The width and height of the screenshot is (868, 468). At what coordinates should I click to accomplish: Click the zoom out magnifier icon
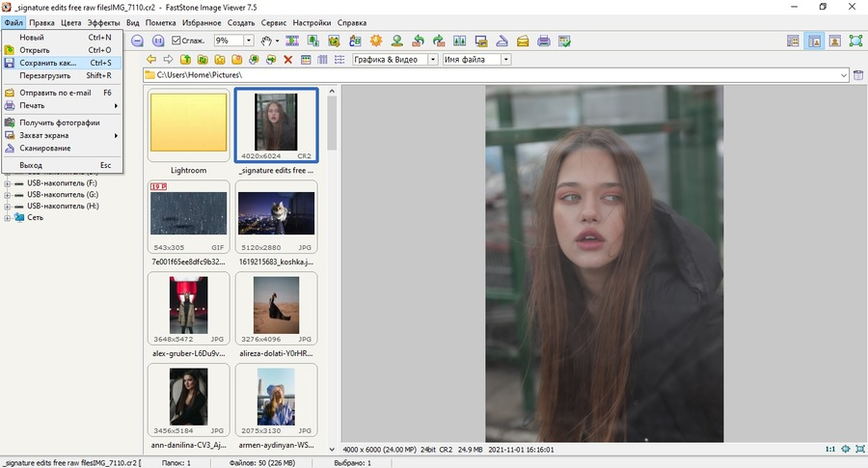click(x=137, y=41)
